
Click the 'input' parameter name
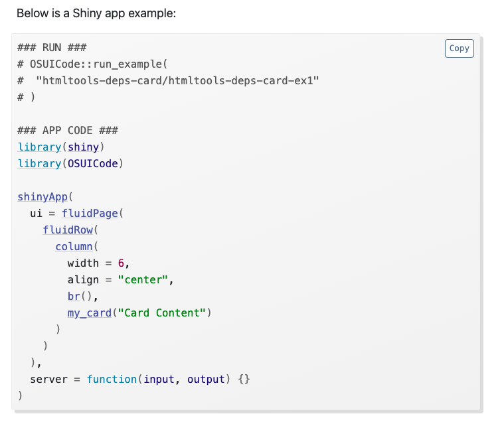159,380
